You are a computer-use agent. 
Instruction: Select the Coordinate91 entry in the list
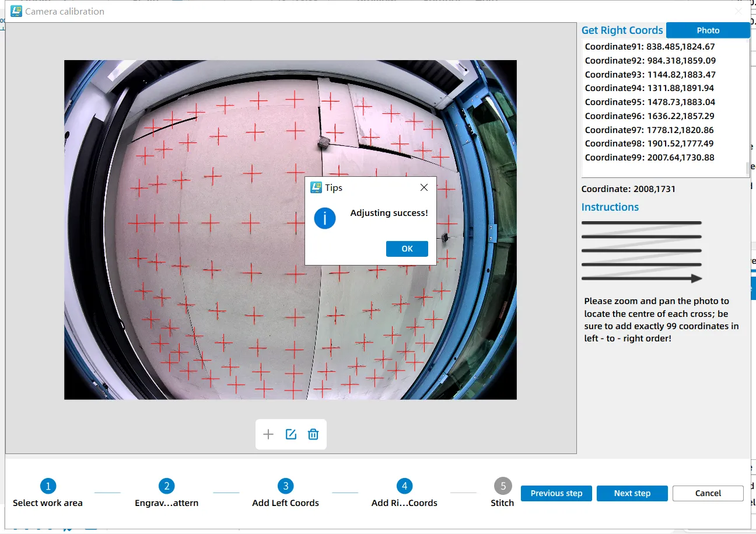649,47
